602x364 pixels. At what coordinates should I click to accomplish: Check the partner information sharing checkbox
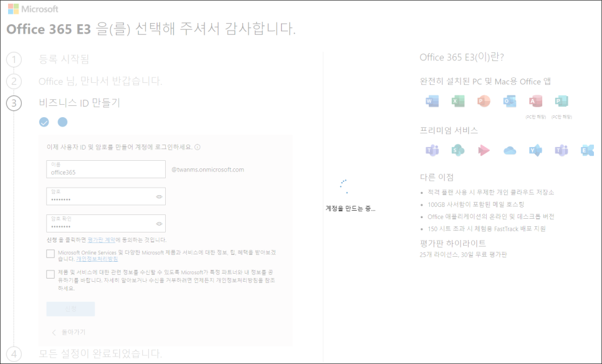(50, 274)
